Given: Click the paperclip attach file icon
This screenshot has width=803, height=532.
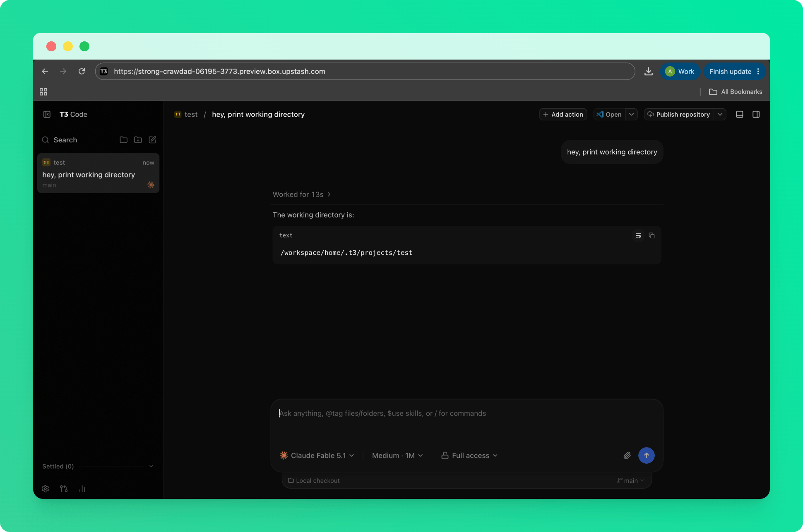Looking at the screenshot, I should 627,455.
